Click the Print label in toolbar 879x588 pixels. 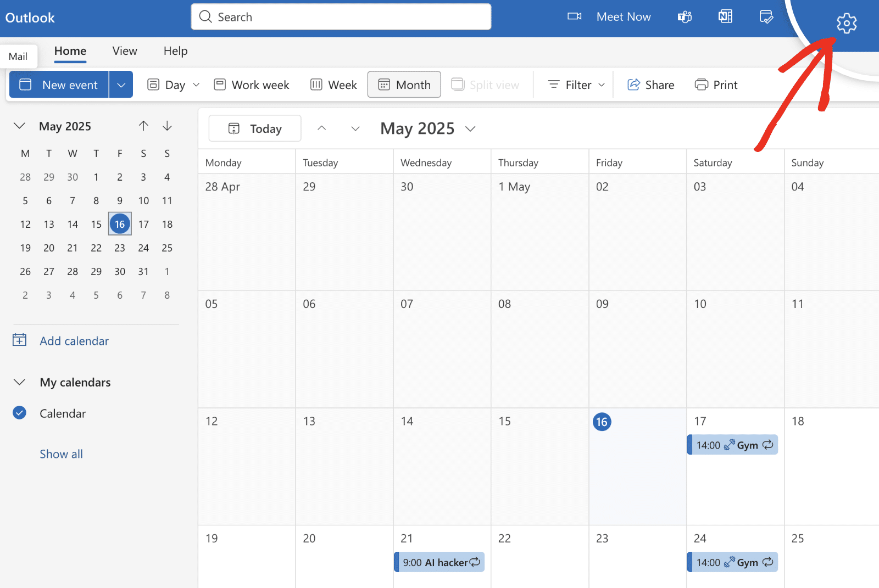(x=725, y=85)
